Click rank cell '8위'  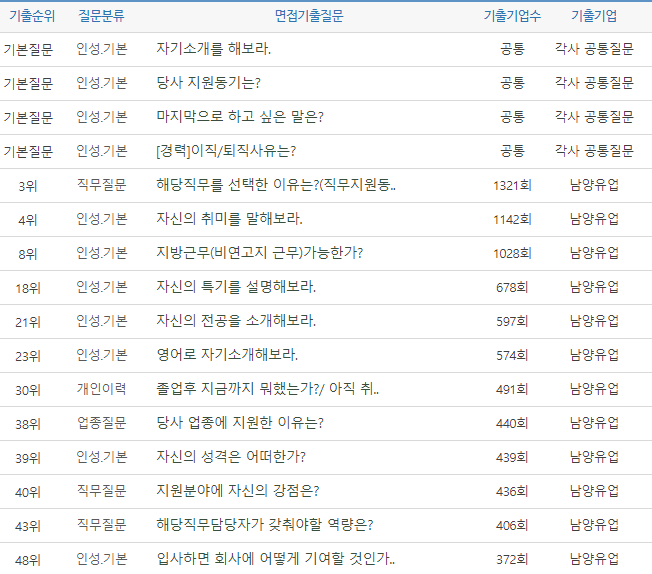coord(28,254)
